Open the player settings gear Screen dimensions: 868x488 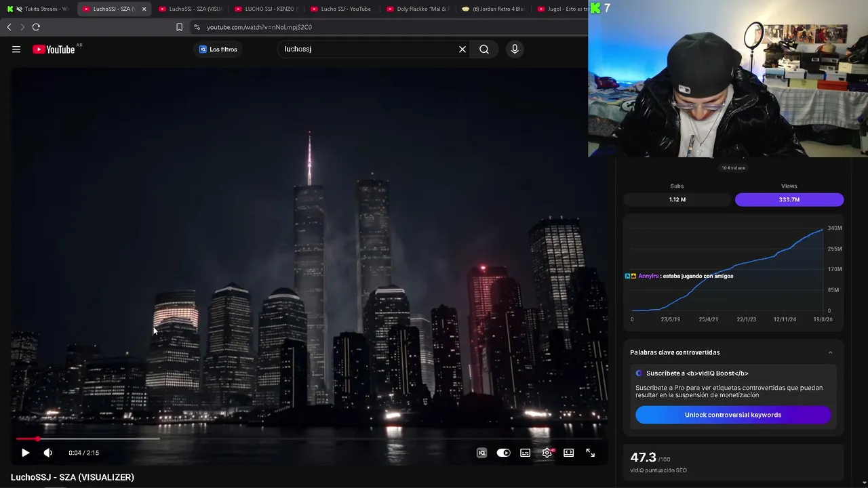(x=547, y=453)
